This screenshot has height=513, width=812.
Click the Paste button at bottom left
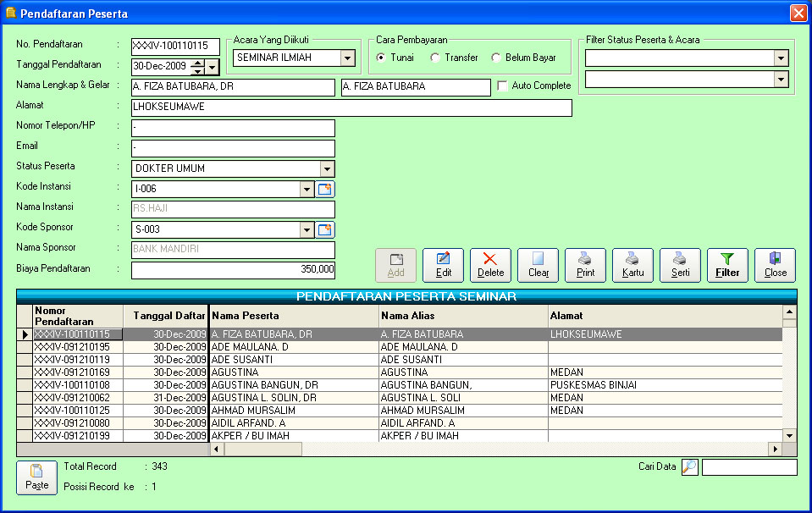pos(36,477)
